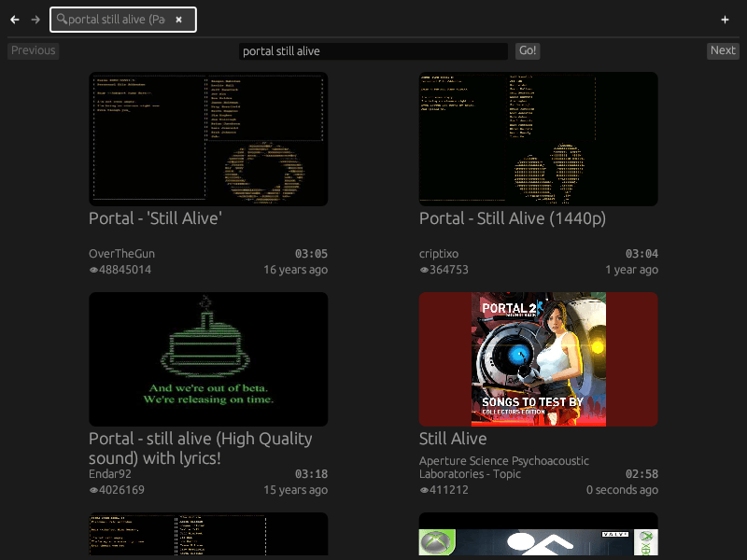This screenshot has height=560, width=747.
Task: Close the 'portal still alive' tab
Action: coord(178,20)
